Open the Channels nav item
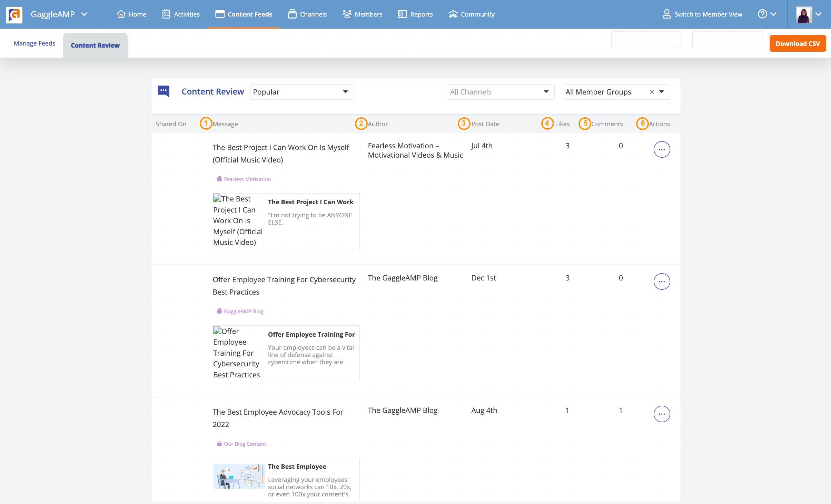831x504 pixels. coord(307,14)
